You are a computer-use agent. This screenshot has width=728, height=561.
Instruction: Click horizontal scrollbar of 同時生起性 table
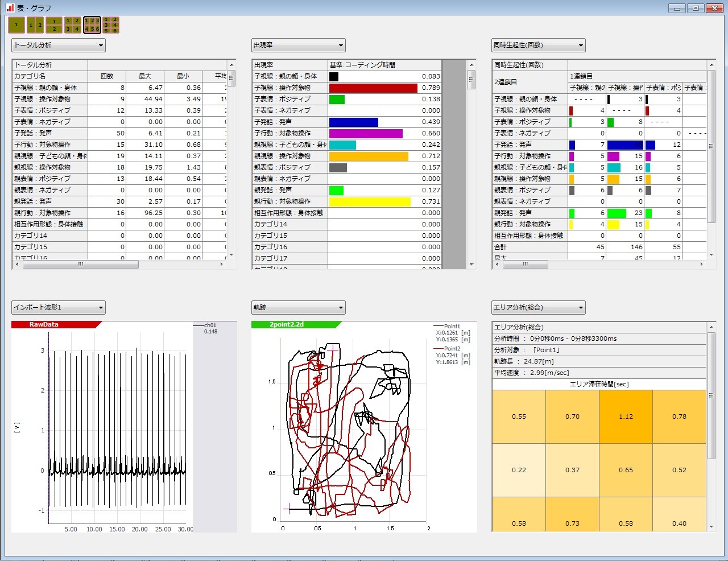pos(599,265)
